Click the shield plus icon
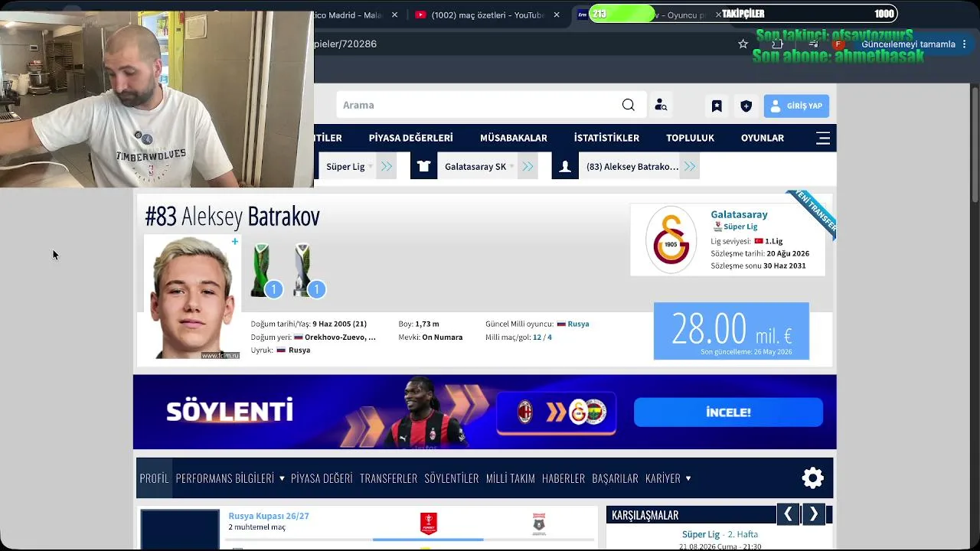The width and height of the screenshot is (980, 551). click(x=746, y=106)
